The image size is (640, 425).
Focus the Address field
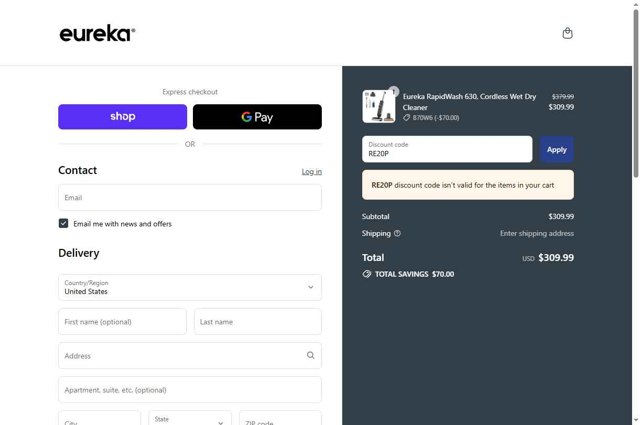tap(190, 356)
